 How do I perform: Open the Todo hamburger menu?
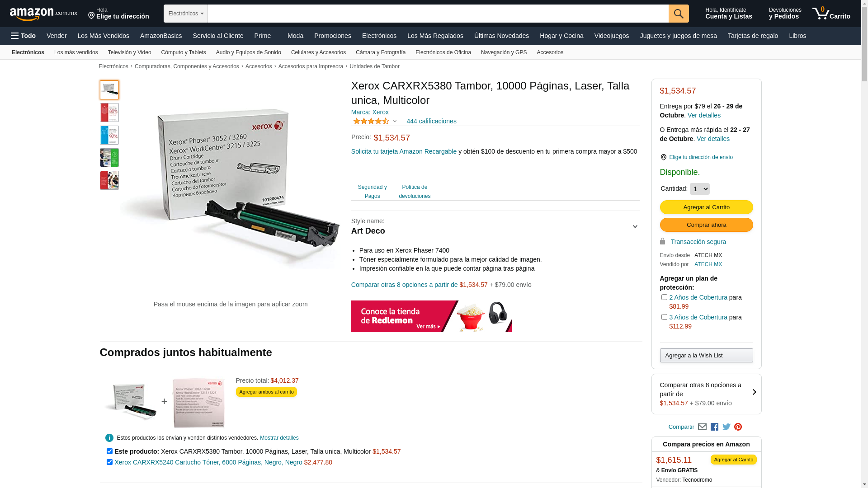(23, 36)
